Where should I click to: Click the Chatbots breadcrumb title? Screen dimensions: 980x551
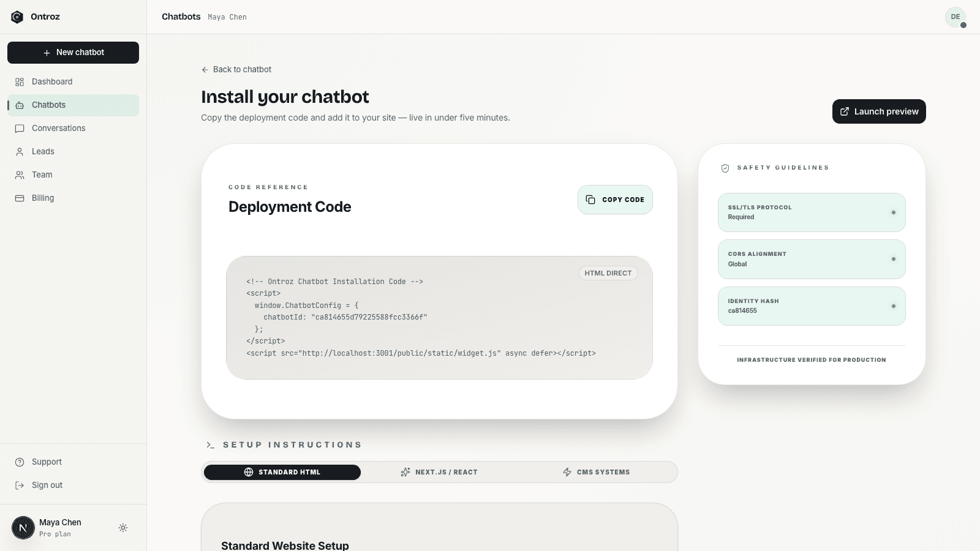pyautogui.click(x=181, y=17)
